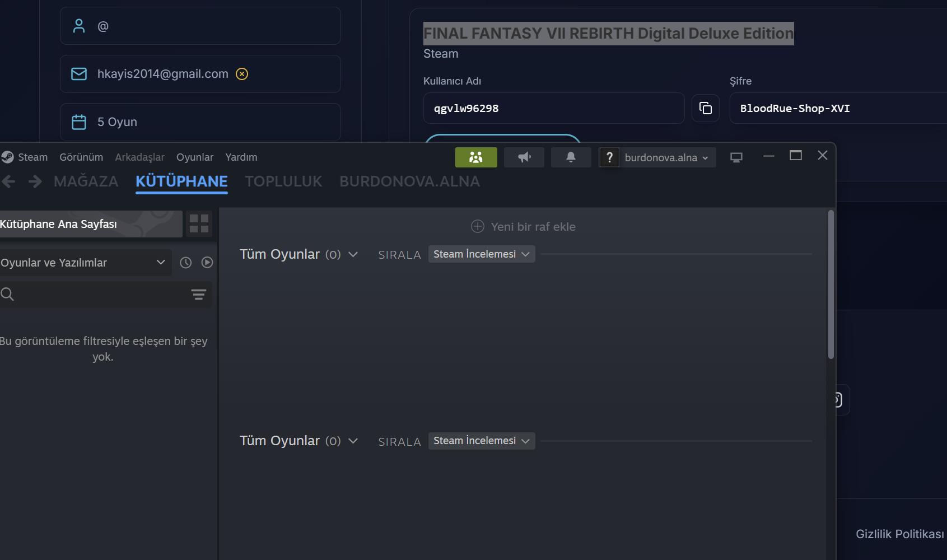Close the Steam window

coord(823,156)
